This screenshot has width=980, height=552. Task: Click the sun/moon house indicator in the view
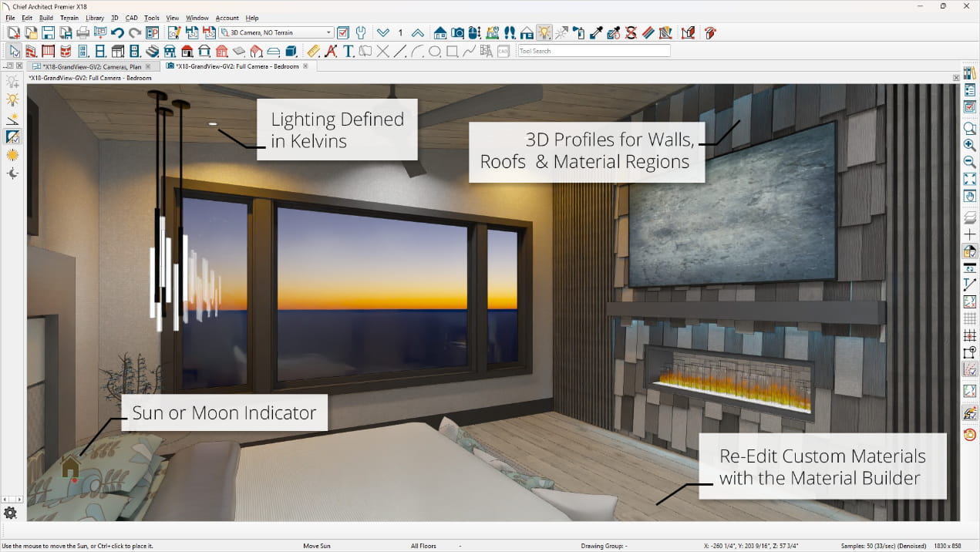point(70,467)
